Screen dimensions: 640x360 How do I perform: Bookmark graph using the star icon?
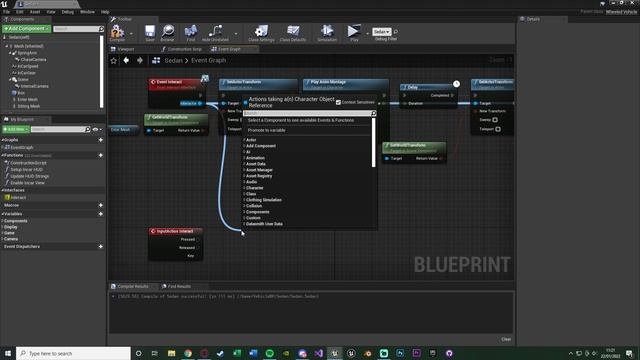[x=113, y=60]
